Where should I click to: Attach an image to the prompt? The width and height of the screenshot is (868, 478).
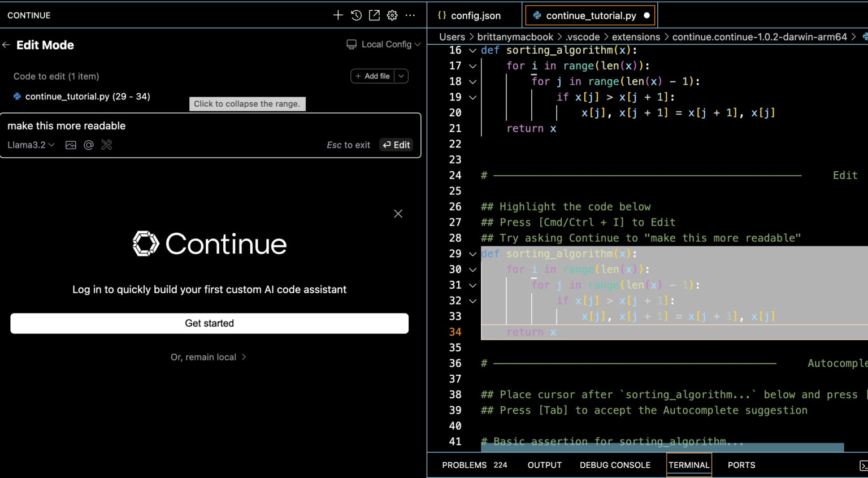coord(71,145)
